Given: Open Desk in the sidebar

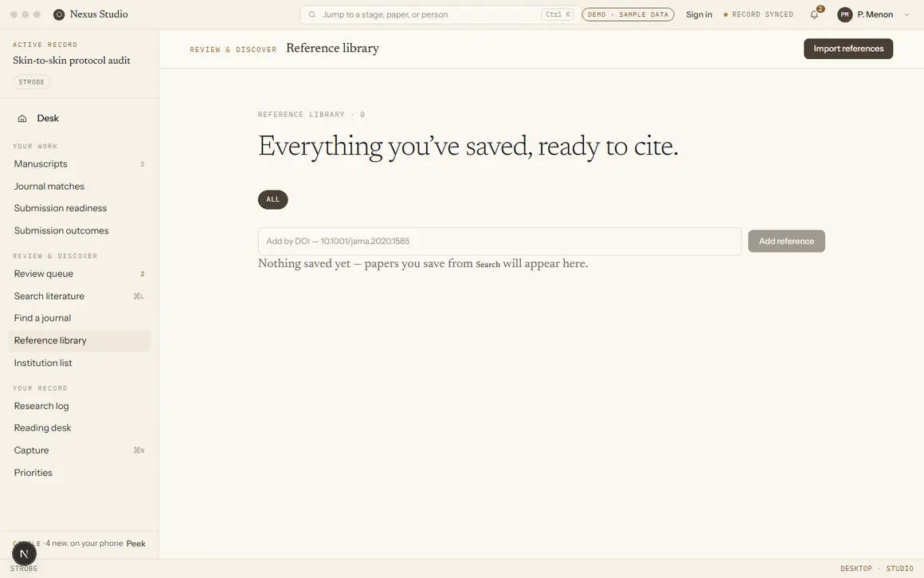Looking at the screenshot, I should tap(80, 119).
